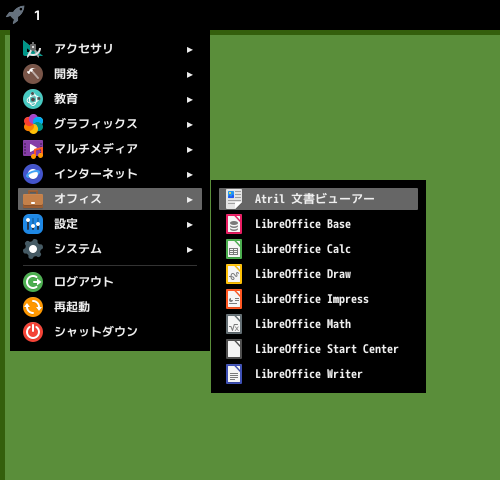Expand the 開発 submenu arrow
The width and height of the screenshot is (500, 480).
coord(190,75)
